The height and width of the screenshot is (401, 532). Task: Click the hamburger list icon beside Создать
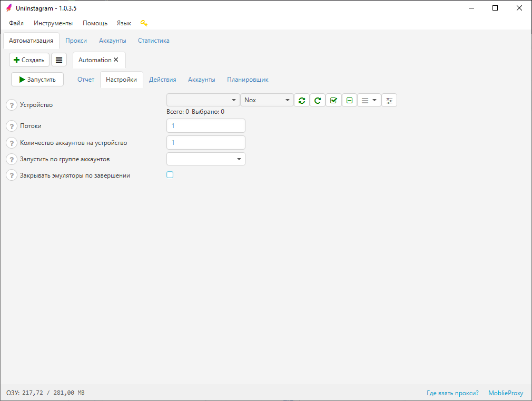59,60
